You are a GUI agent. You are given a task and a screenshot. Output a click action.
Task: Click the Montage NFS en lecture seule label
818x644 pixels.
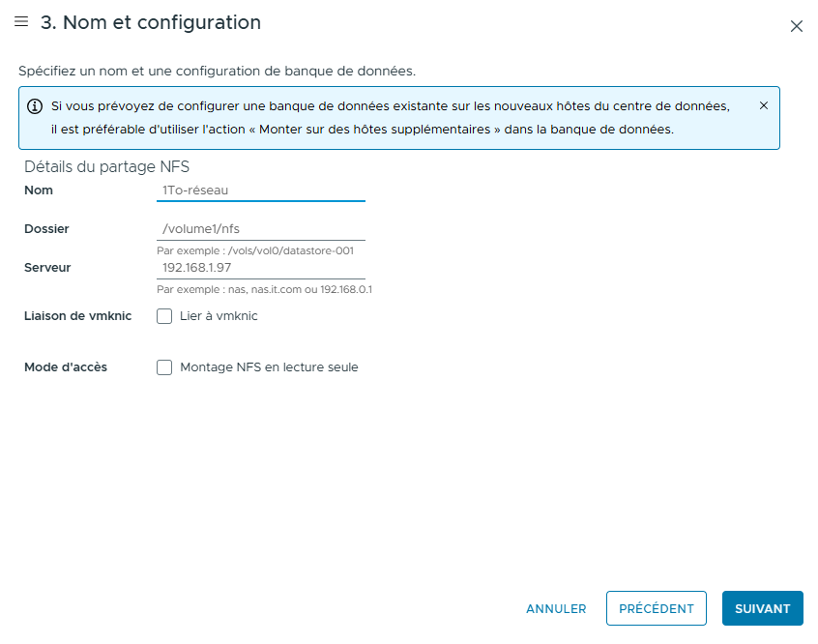269,367
